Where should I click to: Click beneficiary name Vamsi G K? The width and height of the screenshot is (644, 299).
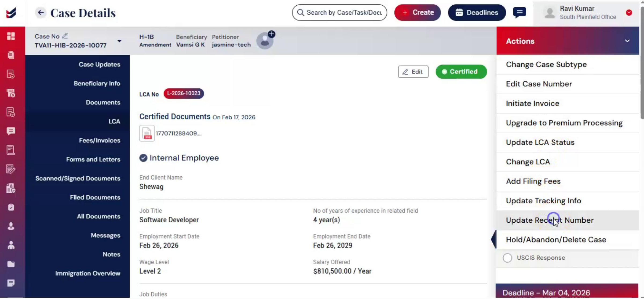pos(190,45)
